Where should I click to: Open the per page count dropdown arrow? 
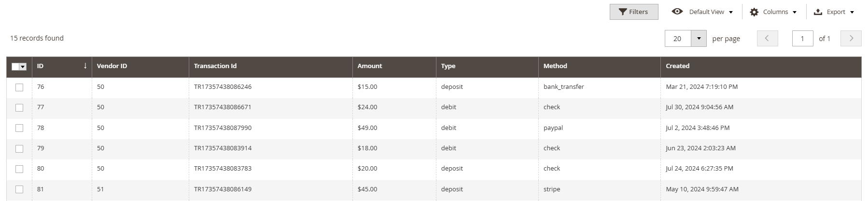coord(699,39)
